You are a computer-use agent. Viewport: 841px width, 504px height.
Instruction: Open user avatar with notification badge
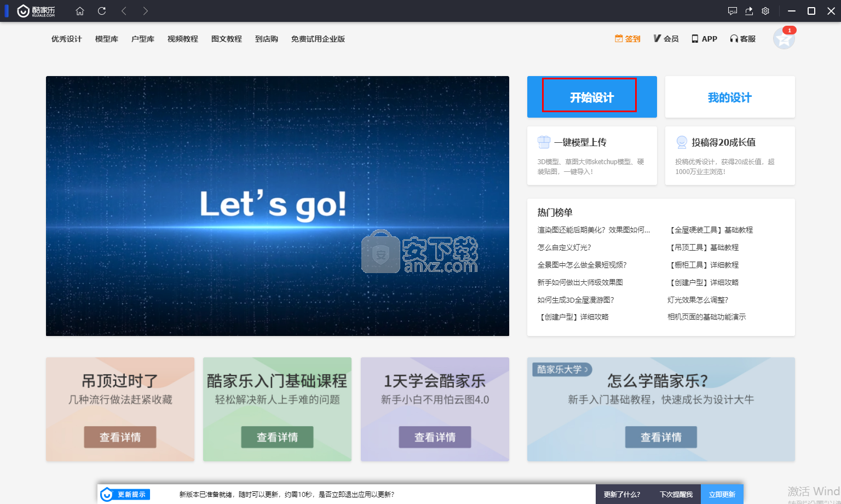tap(784, 38)
